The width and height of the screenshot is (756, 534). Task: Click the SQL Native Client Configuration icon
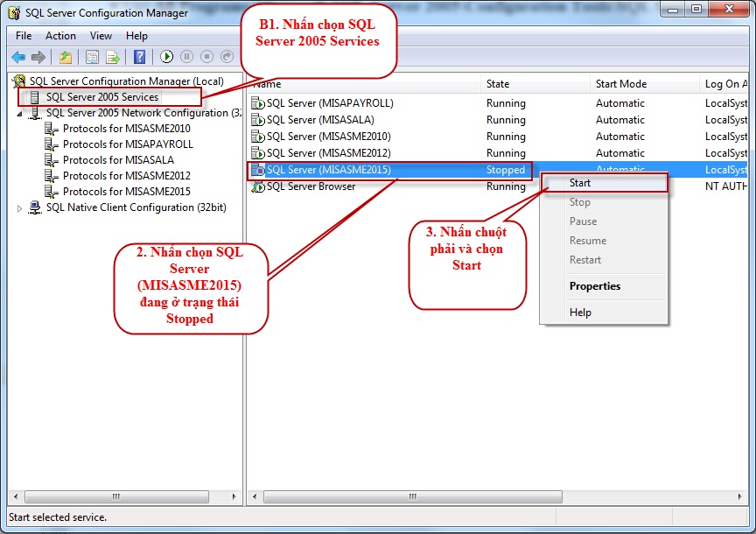[35, 207]
